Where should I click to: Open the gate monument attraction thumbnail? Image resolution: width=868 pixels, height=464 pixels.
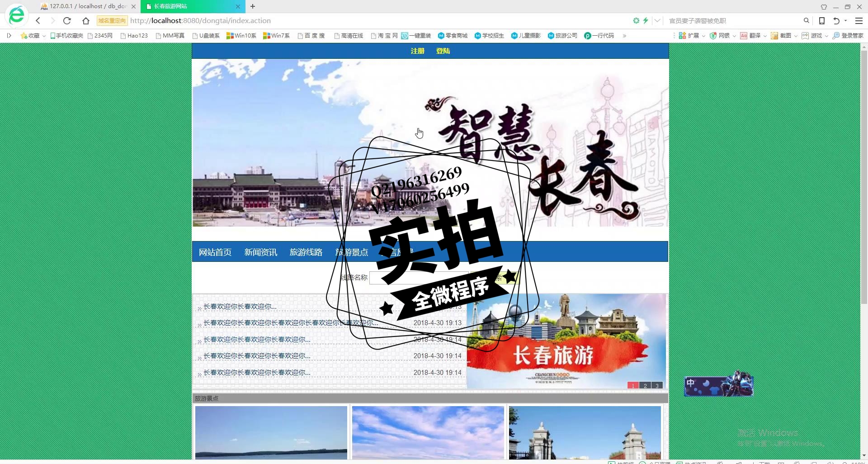pos(585,433)
